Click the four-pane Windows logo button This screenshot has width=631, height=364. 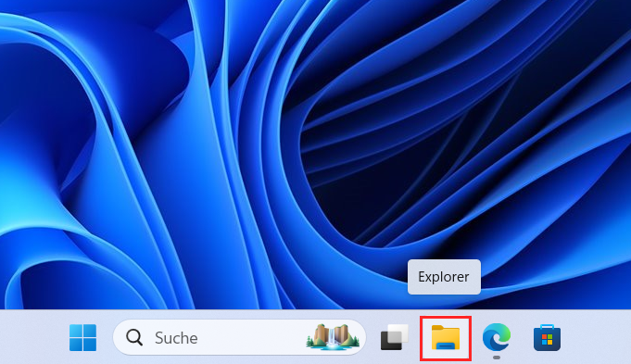(x=82, y=337)
